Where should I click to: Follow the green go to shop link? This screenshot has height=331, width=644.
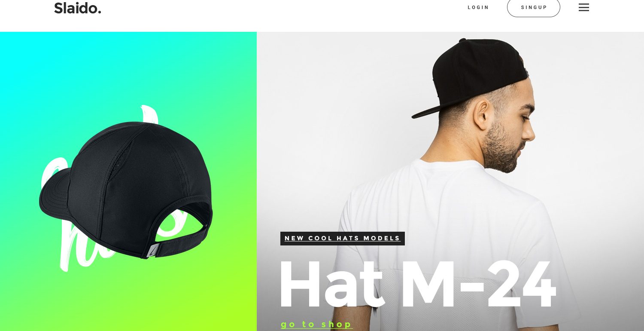[x=316, y=324]
